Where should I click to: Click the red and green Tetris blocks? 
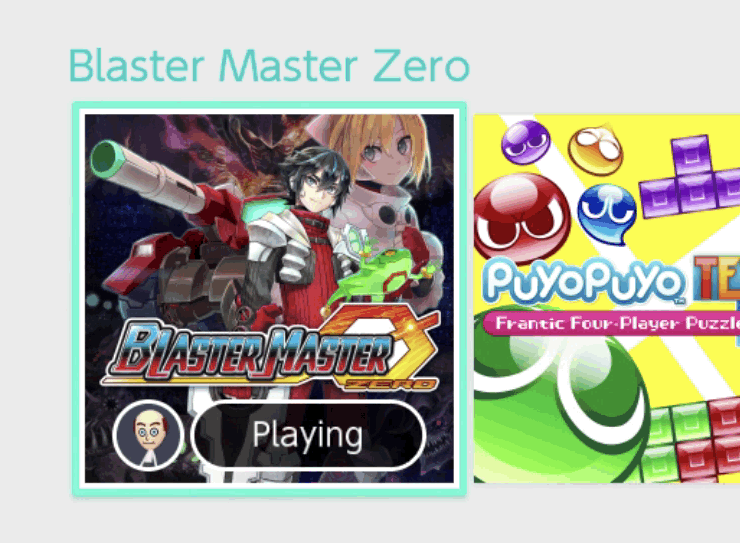pyautogui.click(x=690, y=441)
